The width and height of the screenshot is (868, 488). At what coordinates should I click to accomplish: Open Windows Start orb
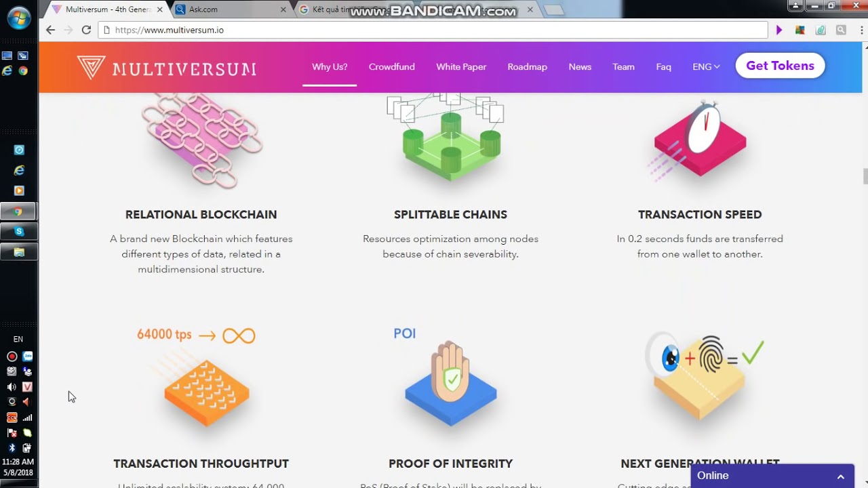pos(18,18)
